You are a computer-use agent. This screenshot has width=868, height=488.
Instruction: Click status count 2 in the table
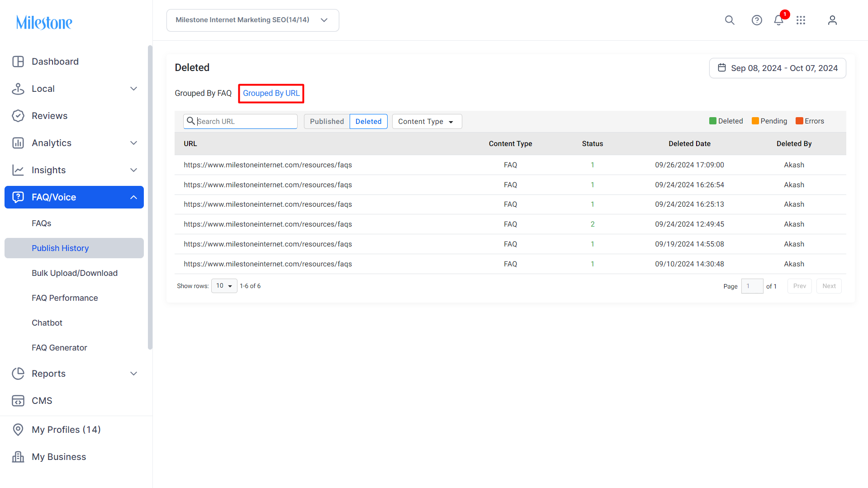tap(593, 224)
